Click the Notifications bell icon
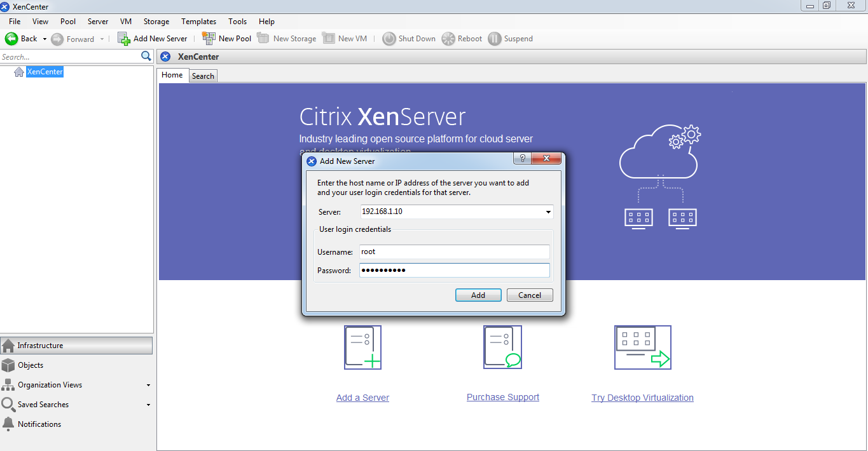This screenshot has width=868, height=451. click(8, 424)
